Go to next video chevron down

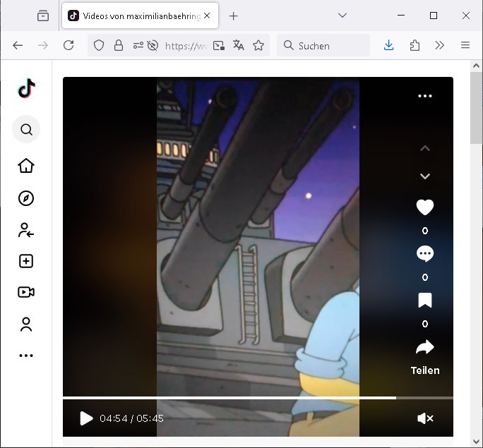tap(425, 176)
